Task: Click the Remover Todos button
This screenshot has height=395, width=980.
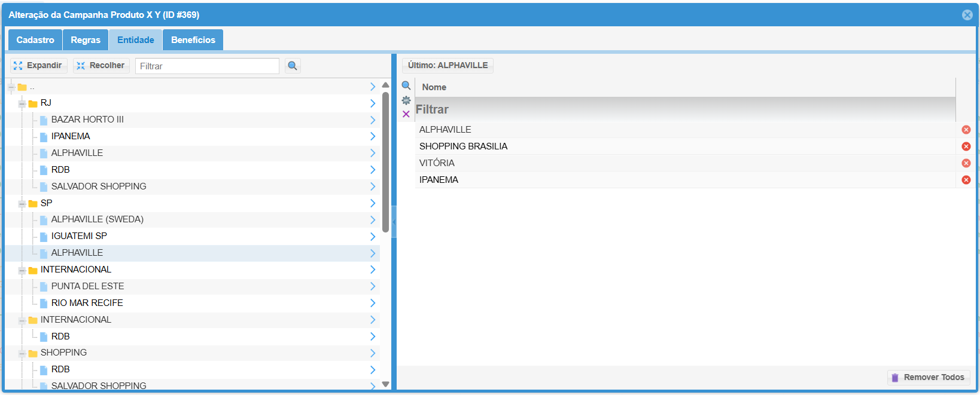Action: [928, 377]
